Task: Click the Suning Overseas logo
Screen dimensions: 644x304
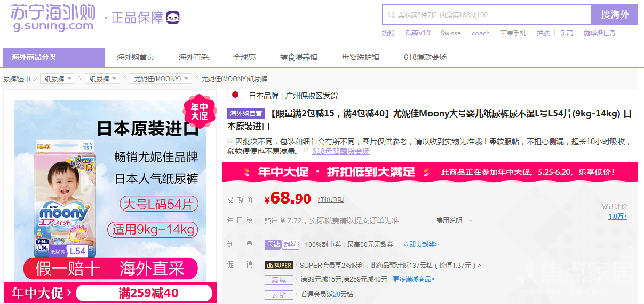Action: tap(53, 18)
